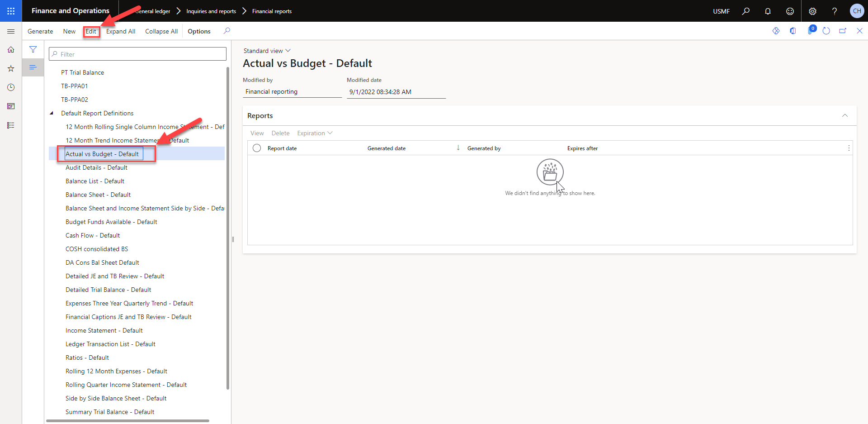Open Favorites star icon in sidebar
This screenshot has width=868, height=424.
[11, 69]
